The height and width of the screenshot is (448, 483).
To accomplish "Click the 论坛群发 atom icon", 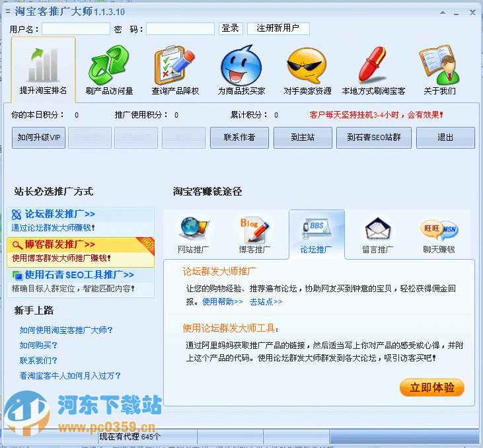I will click(x=17, y=214).
